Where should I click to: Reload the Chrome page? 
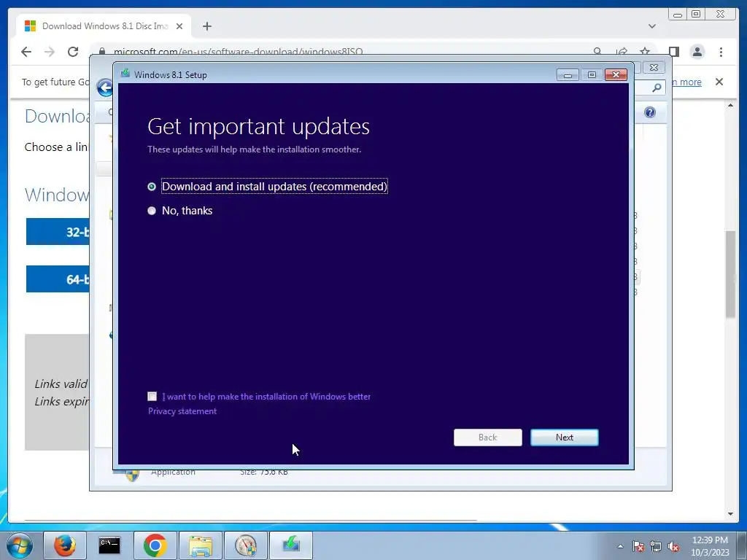tap(73, 52)
